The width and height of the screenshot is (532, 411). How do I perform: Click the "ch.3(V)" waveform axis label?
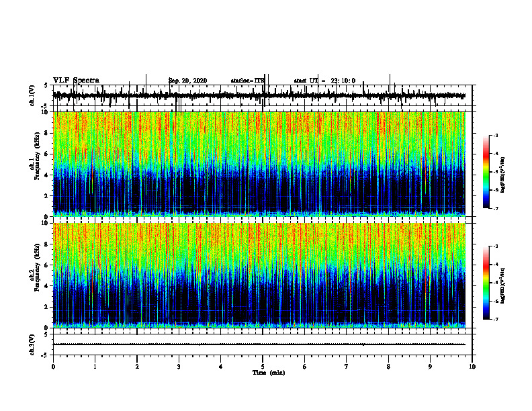32,345
